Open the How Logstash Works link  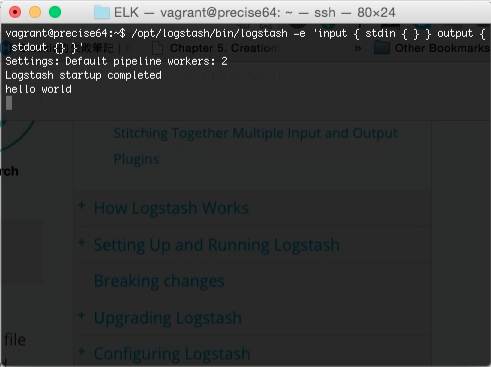tap(171, 208)
